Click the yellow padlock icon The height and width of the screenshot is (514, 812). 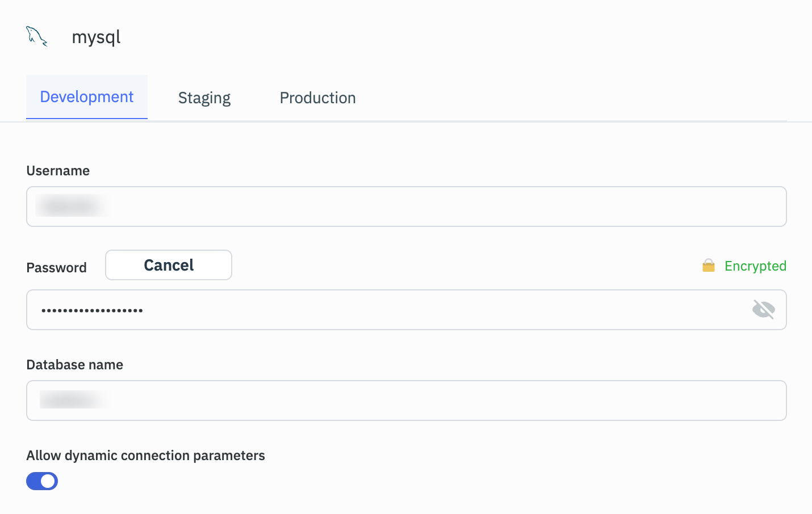(708, 266)
